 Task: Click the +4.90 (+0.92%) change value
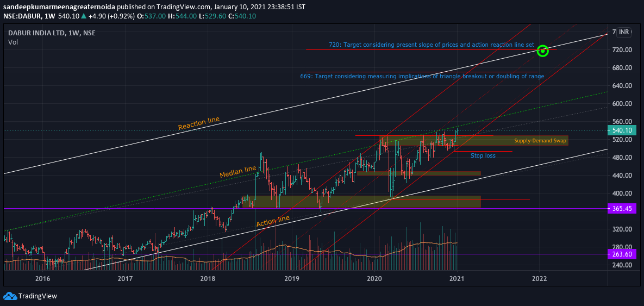tap(111, 16)
